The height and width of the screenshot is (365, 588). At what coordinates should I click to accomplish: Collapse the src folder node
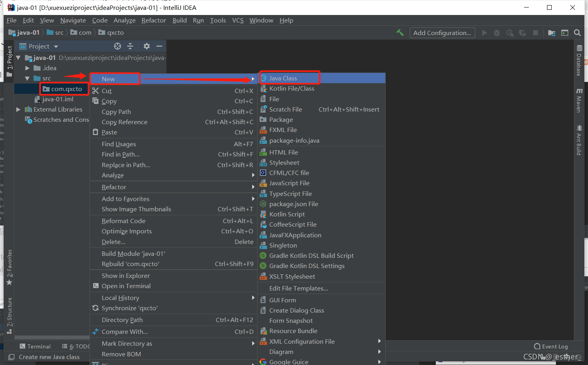pyautogui.click(x=27, y=78)
